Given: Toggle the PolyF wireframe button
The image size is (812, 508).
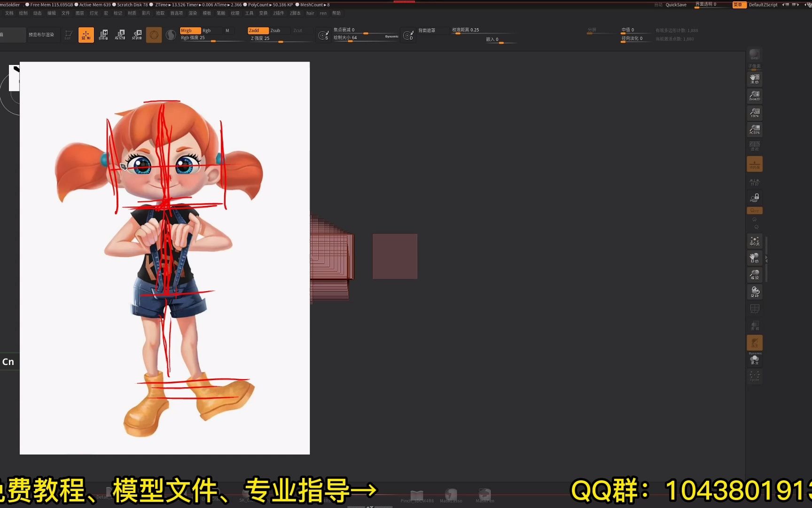Looking at the screenshot, I should click(x=755, y=309).
